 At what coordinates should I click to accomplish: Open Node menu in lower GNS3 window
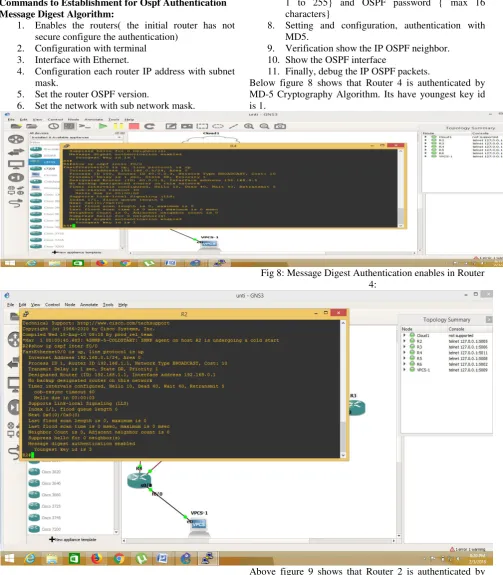(x=70, y=305)
